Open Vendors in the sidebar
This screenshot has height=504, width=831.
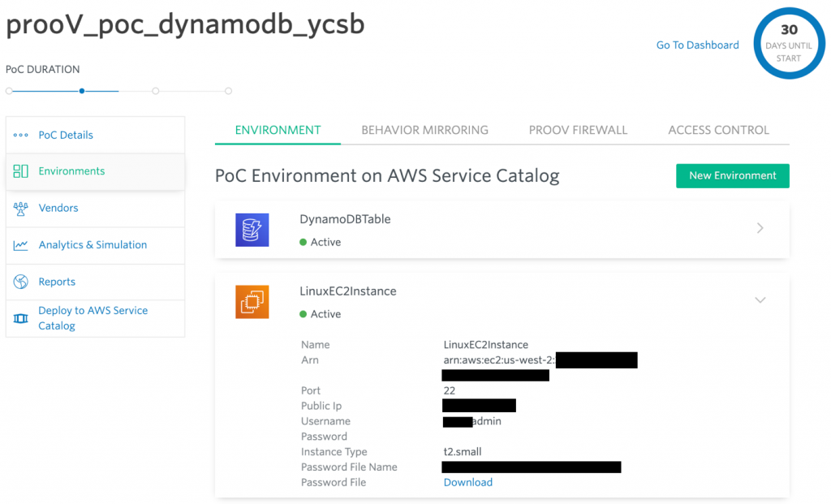click(96, 209)
